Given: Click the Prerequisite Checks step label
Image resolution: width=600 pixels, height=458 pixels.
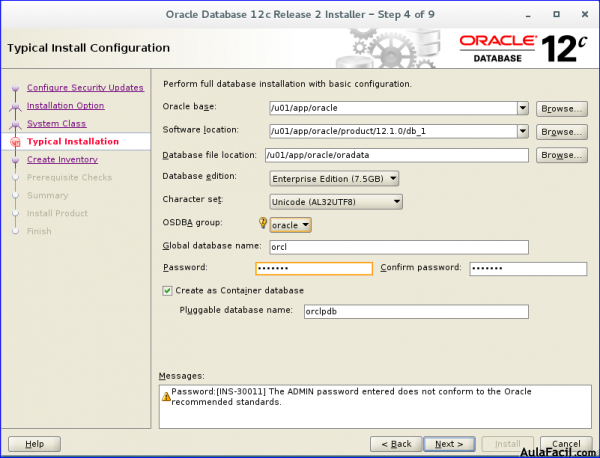Looking at the screenshot, I should click(x=69, y=178).
